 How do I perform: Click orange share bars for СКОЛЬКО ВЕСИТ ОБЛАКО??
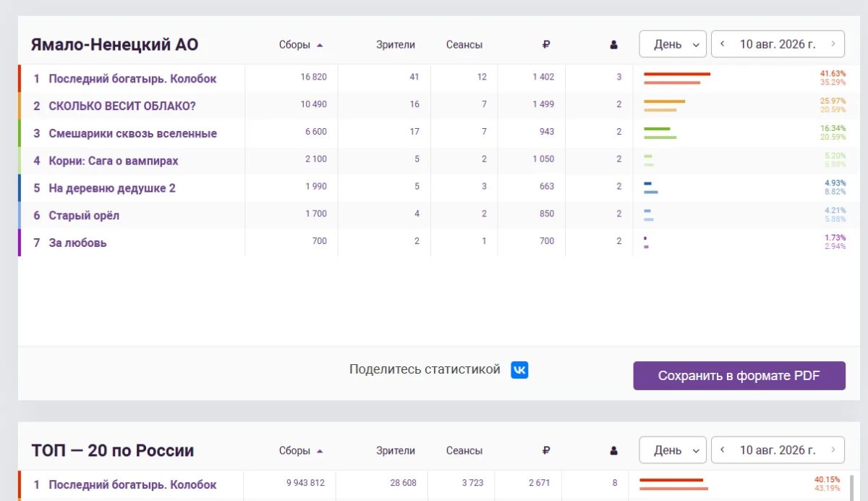tap(664, 106)
